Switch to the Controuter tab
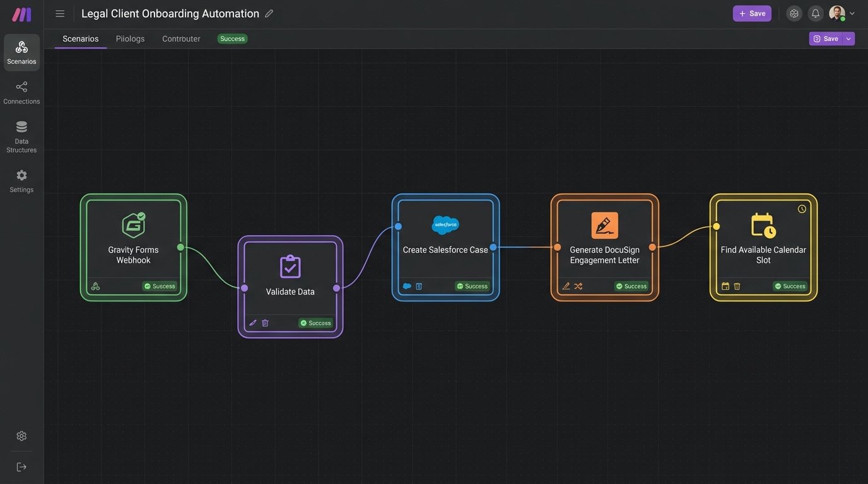Screen dimensions: 868x484 point(181,38)
